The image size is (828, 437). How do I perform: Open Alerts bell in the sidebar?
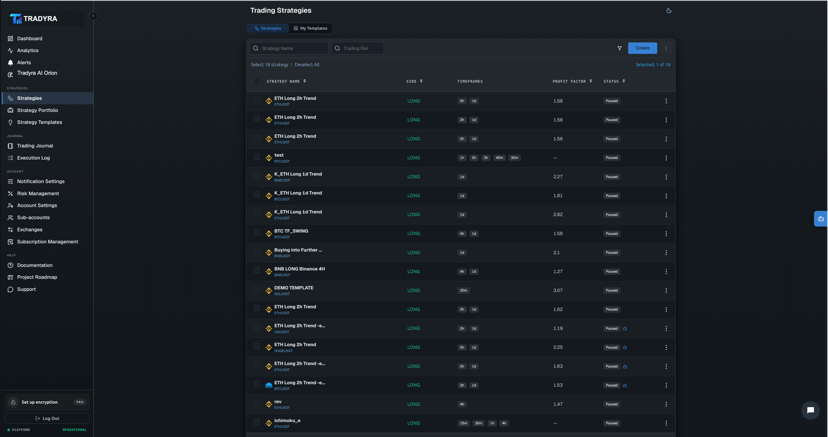point(24,62)
